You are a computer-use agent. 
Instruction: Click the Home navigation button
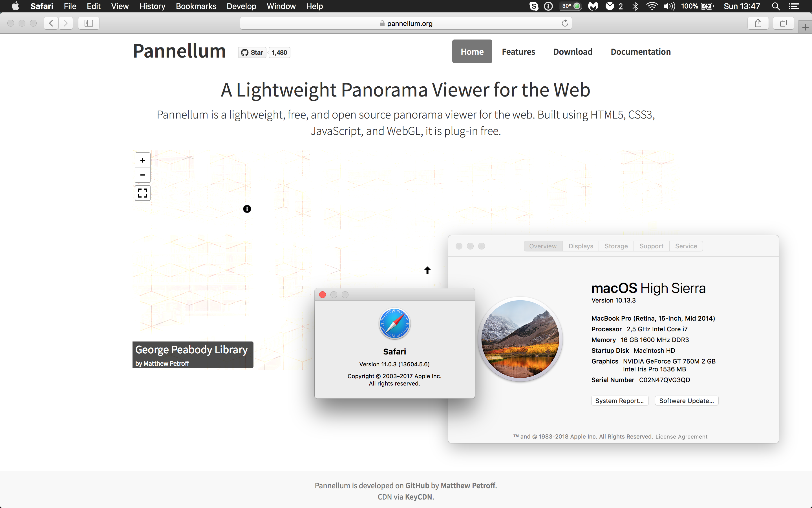click(x=472, y=51)
